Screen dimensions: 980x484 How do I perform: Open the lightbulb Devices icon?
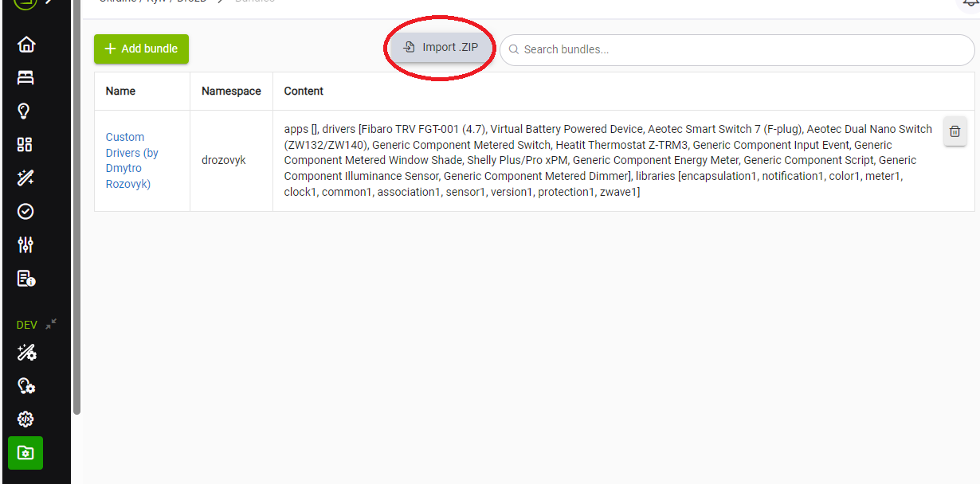tap(25, 111)
